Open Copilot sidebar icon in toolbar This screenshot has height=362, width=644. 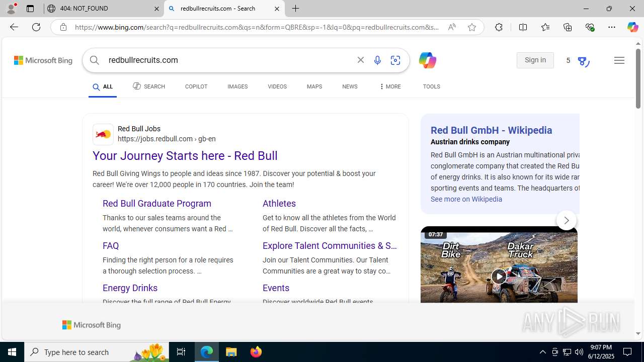pyautogui.click(x=632, y=27)
